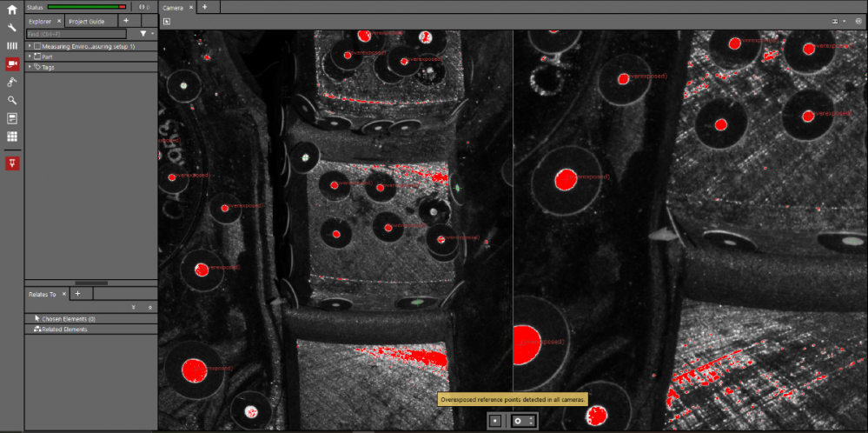Click the magnifier inspection icon in sidebar

(x=12, y=101)
